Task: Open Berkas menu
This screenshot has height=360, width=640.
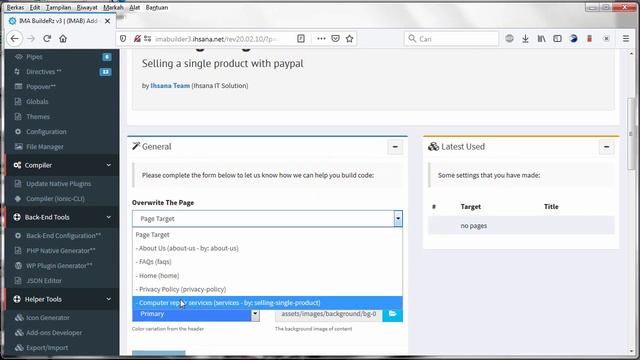Action: coord(16,7)
